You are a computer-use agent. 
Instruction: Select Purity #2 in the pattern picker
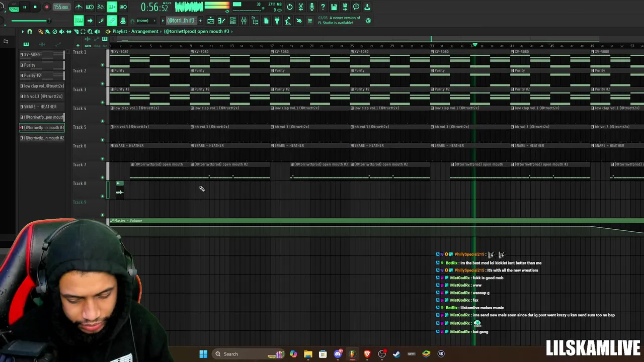[x=42, y=75]
